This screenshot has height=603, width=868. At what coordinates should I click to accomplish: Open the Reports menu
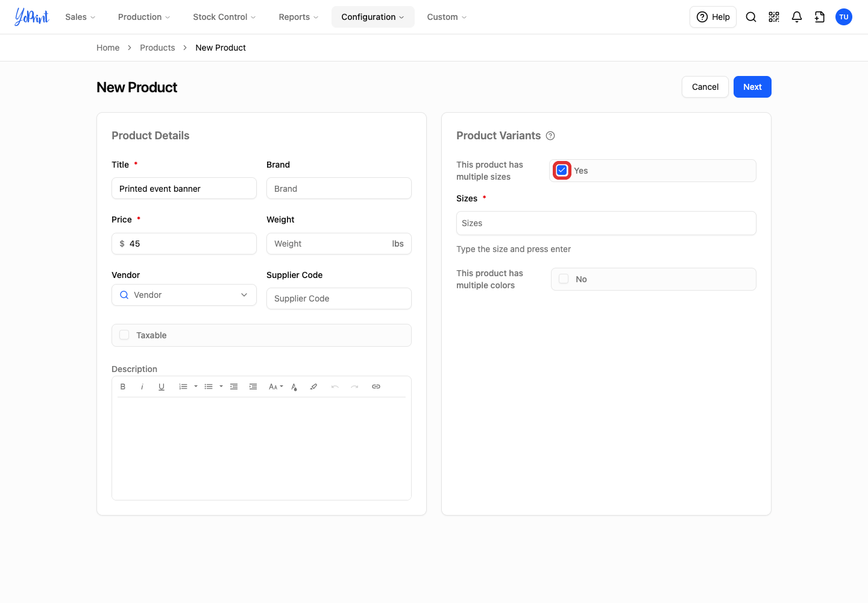coord(298,17)
